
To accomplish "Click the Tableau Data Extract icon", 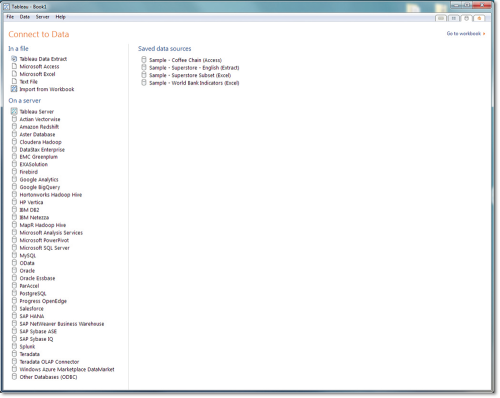I will click(x=14, y=59).
